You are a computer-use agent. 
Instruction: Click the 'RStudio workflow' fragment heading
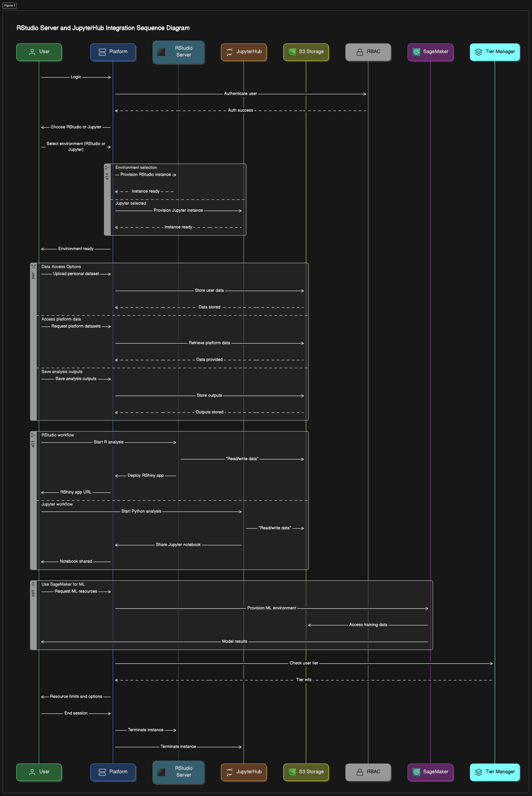58,435
